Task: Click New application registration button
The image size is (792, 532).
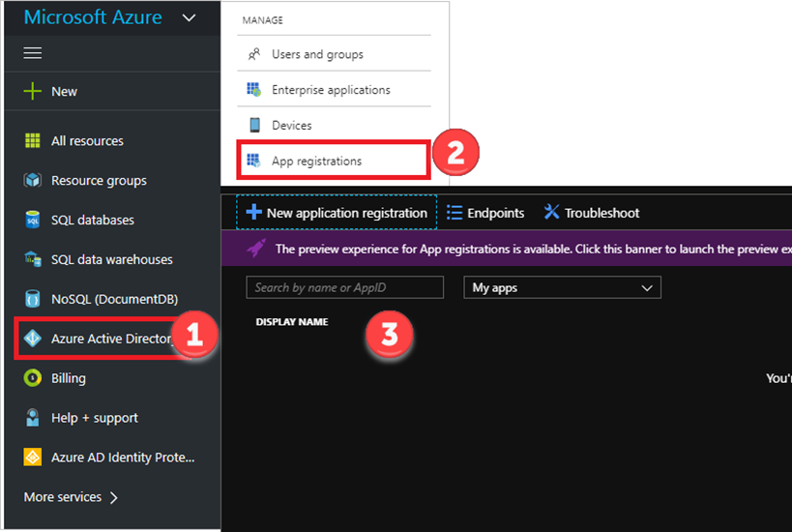Action: (337, 212)
